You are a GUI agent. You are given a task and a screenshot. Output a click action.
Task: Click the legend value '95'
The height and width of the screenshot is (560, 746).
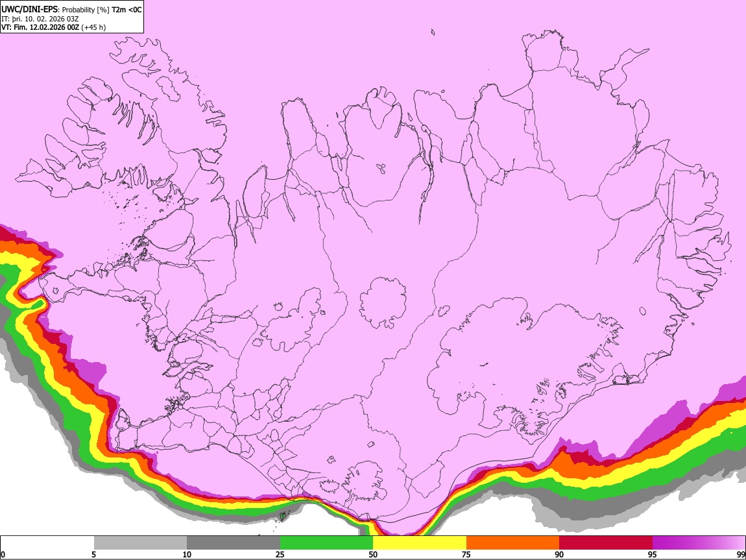pyautogui.click(x=653, y=554)
